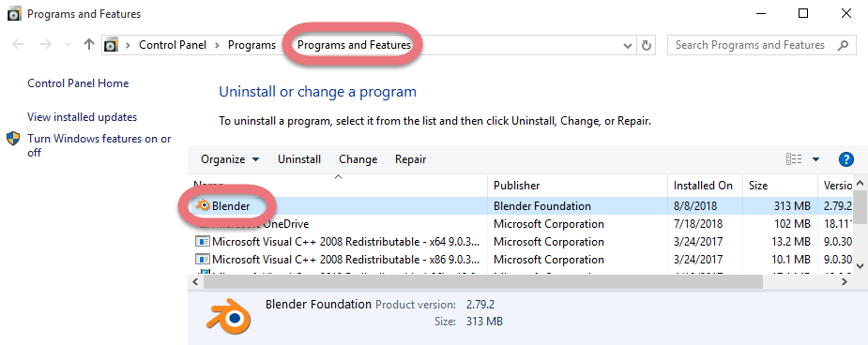The height and width of the screenshot is (345, 868).
Task: Click Uninstall in the toolbar
Action: click(x=299, y=159)
